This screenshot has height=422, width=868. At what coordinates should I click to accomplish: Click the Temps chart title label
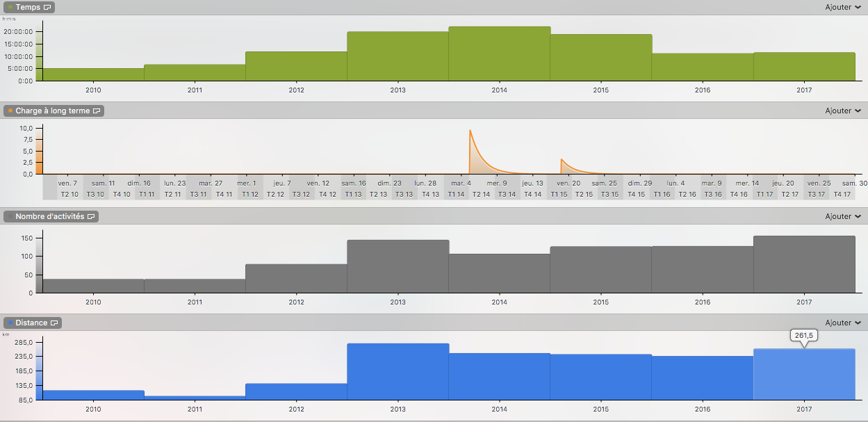point(28,8)
